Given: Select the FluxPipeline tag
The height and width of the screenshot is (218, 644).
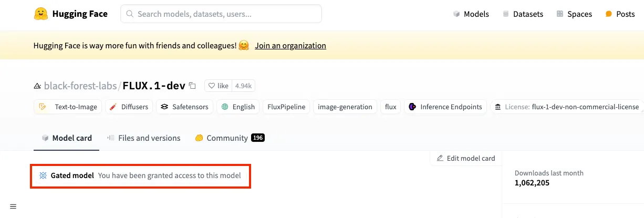Looking at the screenshot, I should [286, 107].
